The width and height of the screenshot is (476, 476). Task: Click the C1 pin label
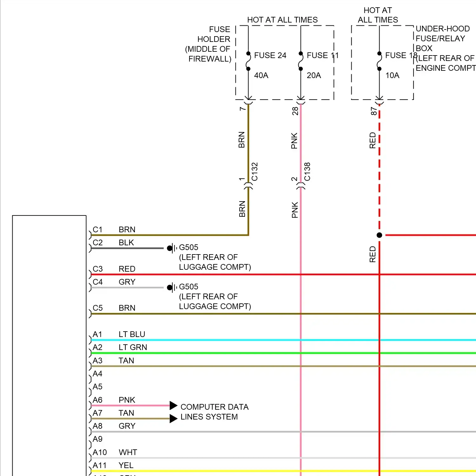tap(97, 229)
